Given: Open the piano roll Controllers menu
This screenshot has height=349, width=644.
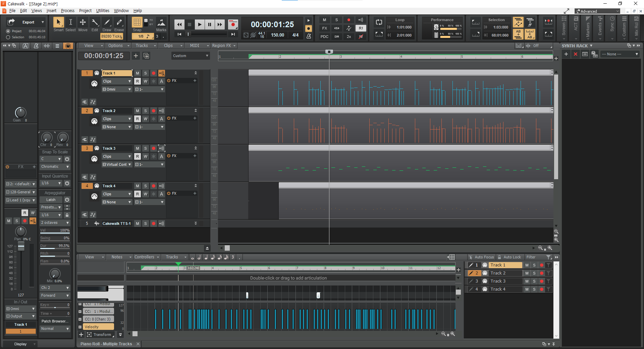Looking at the screenshot, I should tap(147, 257).
